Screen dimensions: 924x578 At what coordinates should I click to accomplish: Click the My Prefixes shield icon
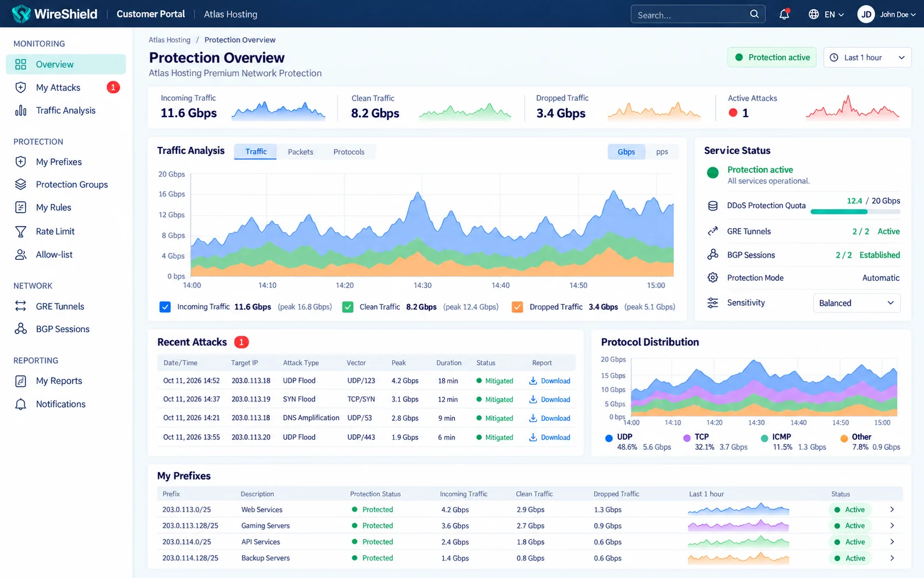click(x=20, y=162)
